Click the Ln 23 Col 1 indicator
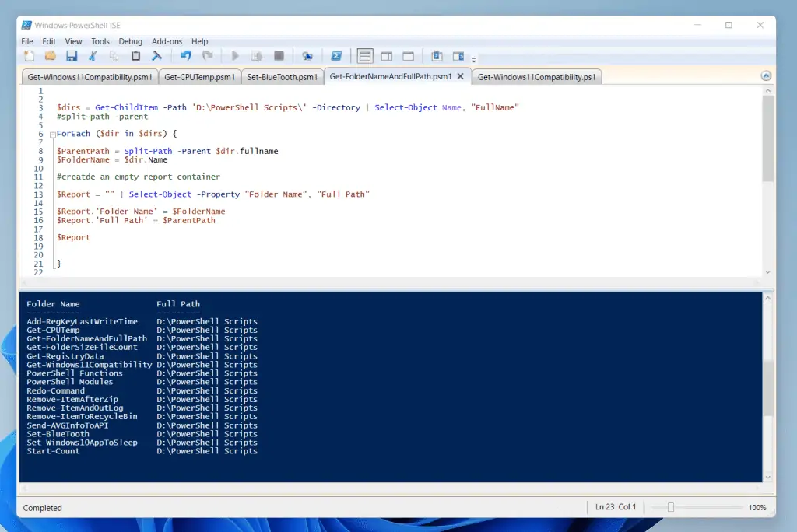 (616, 507)
